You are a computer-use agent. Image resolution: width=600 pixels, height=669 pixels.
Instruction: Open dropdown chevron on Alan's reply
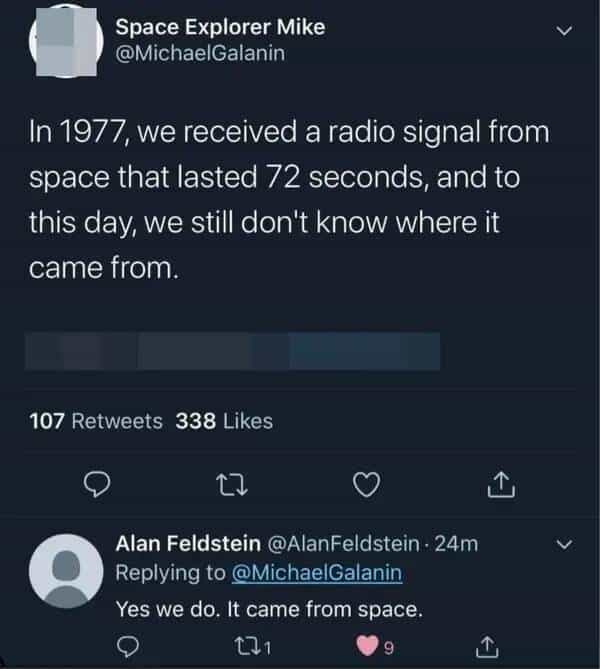565,545
